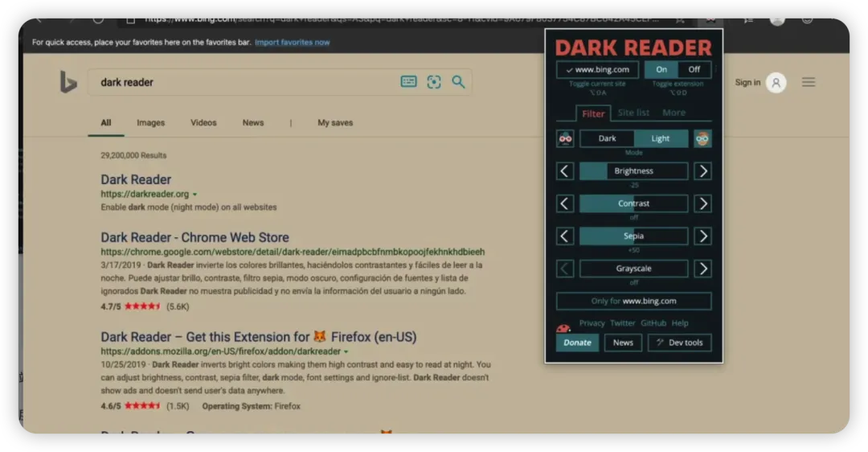Turn Dark Reader extension Off
The height and width of the screenshot is (452, 868).
[x=694, y=70]
